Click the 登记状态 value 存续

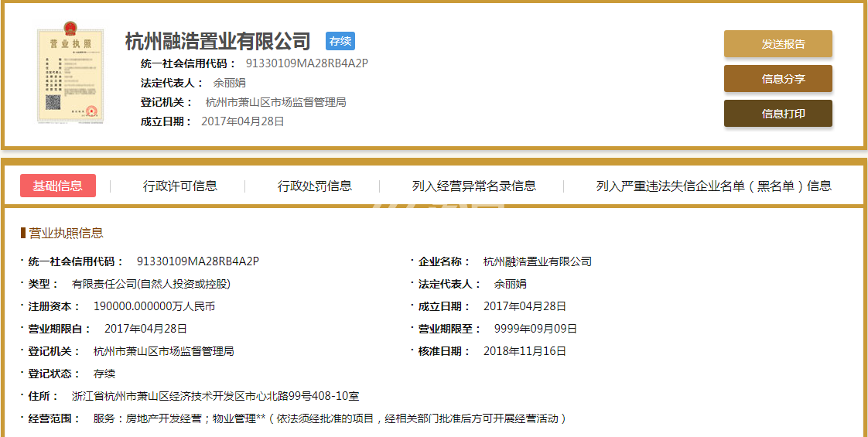point(104,374)
